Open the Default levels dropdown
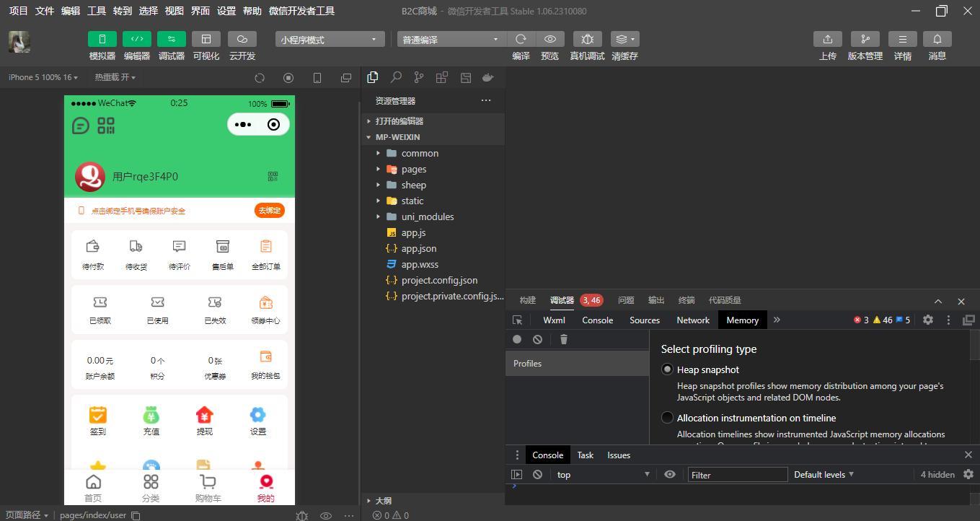 [824, 474]
